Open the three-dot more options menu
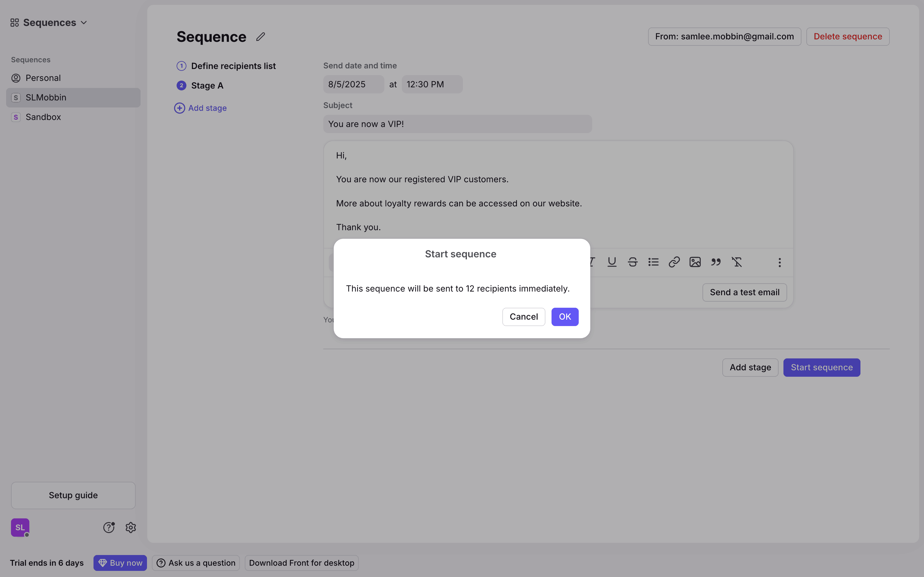The height and width of the screenshot is (577, 924). pyautogui.click(x=780, y=263)
